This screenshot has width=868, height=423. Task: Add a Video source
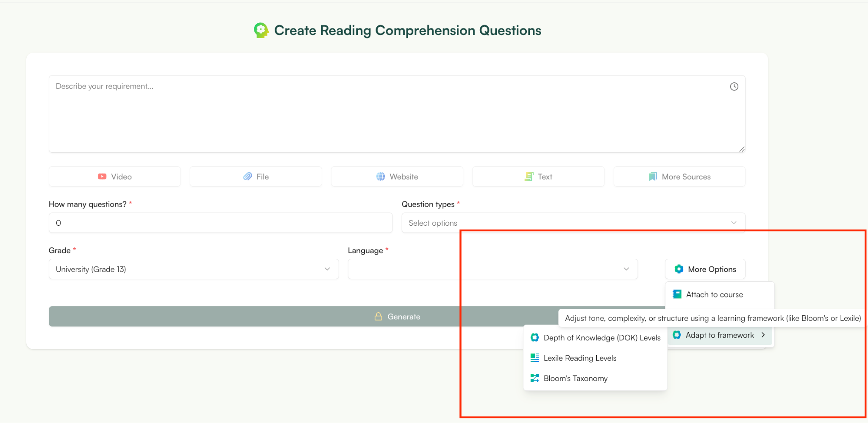point(115,176)
